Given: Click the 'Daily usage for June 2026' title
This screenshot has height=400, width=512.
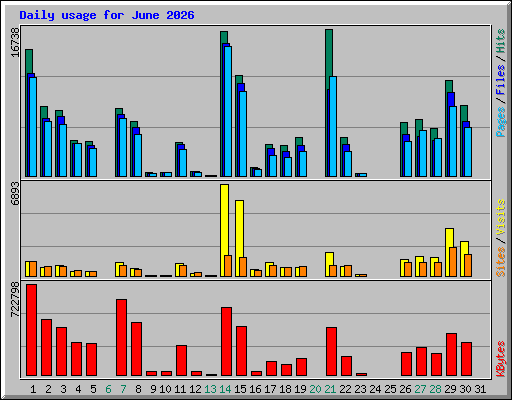Looking at the screenshot, I should (107, 15).
